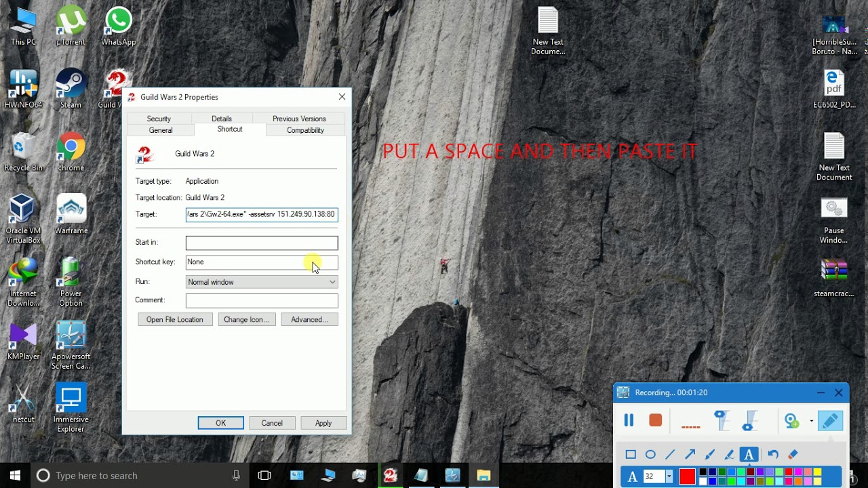Image resolution: width=868 pixels, height=488 pixels.
Task: Stop the screen recording
Action: 655,421
